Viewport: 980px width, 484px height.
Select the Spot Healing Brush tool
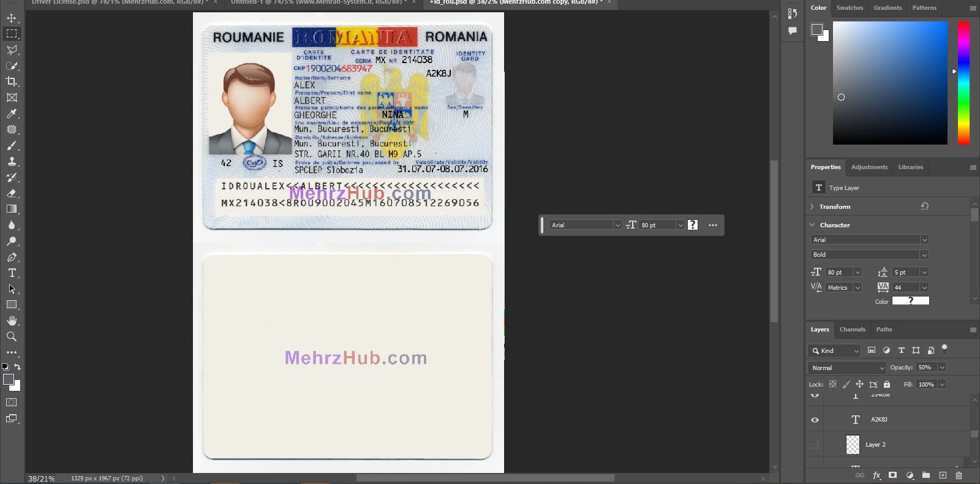click(12, 129)
